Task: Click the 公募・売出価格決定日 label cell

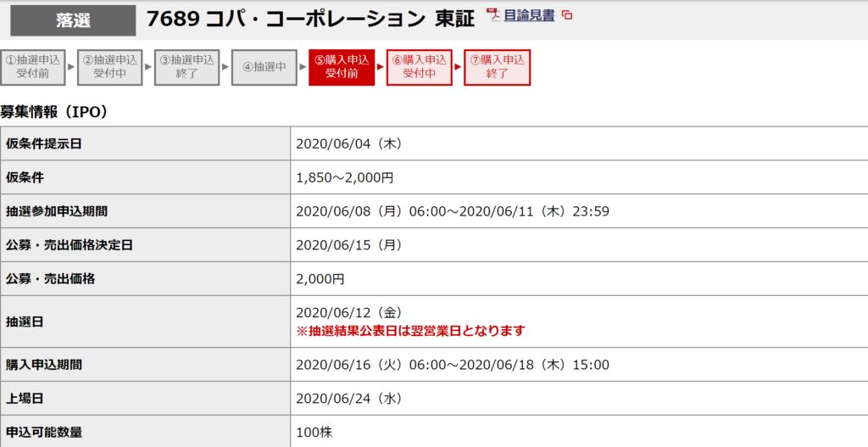Action: click(x=145, y=245)
